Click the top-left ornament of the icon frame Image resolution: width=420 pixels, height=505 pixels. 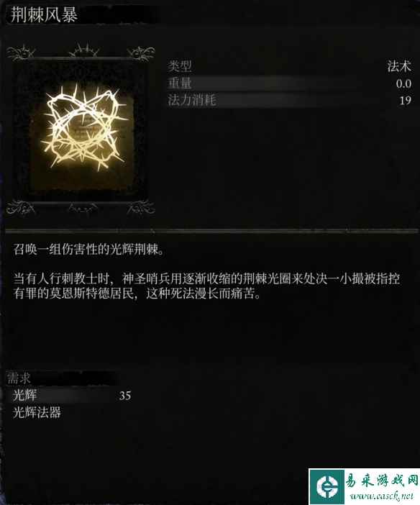(21, 53)
